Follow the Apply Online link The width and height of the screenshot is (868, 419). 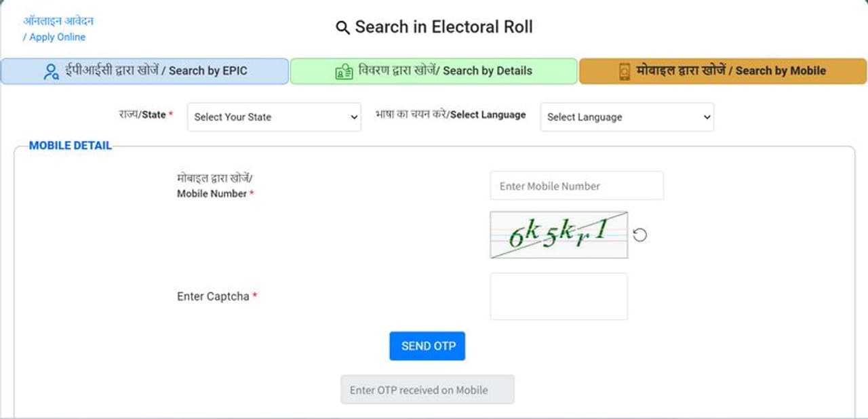tap(57, 37)
